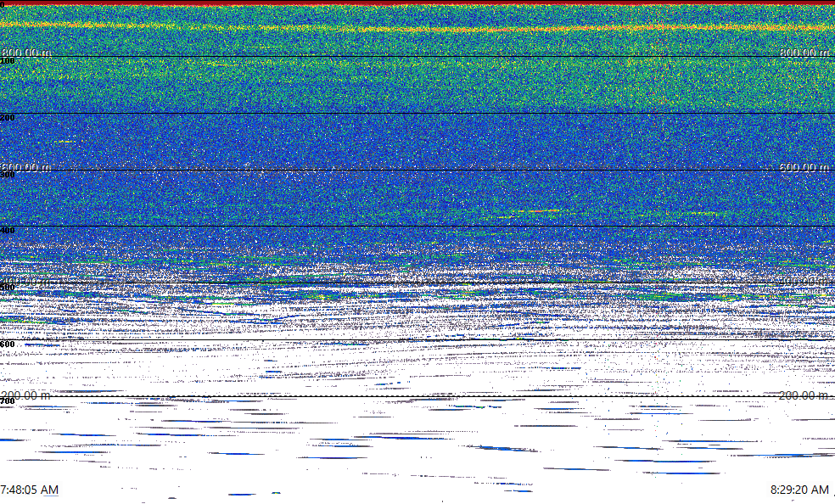This screenshot has width=835, height=504.
Task: Click the right-side 800.00 m range label
Action: [x=804, y=52]
